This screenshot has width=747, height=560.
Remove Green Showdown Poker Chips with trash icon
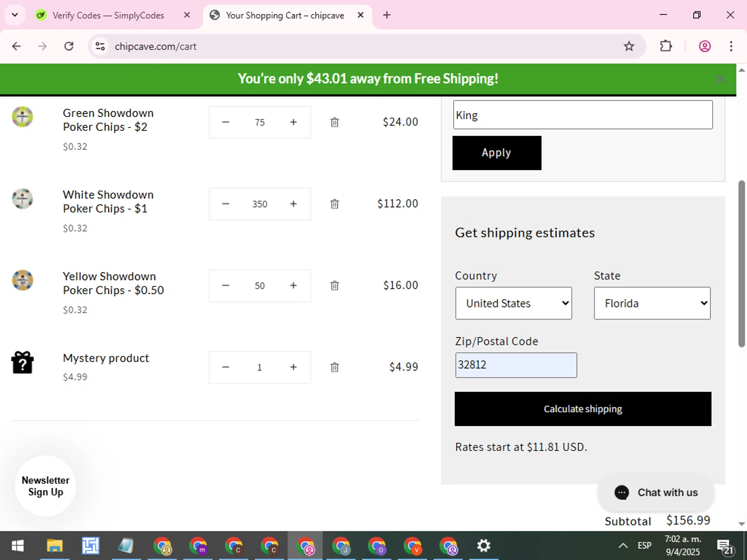click(x=335, y=122)
